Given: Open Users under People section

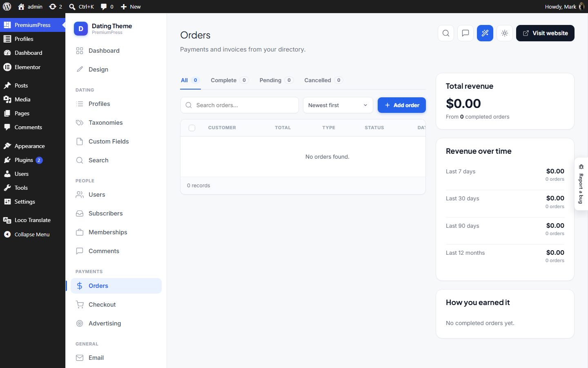Looking at the screenshot, I should coord(116,195).
